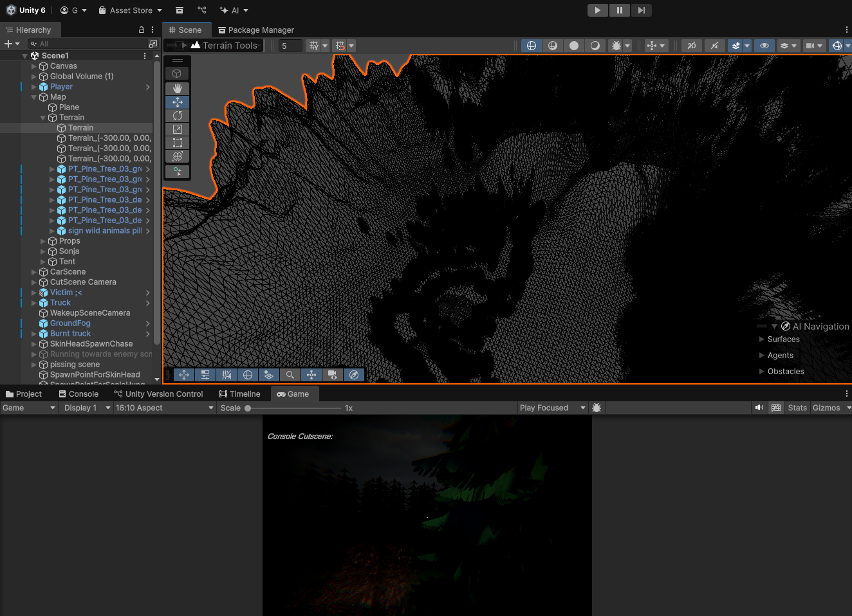Expand the Props object in Hierarchy
This screenshot has width=852, height=616.
43,241
